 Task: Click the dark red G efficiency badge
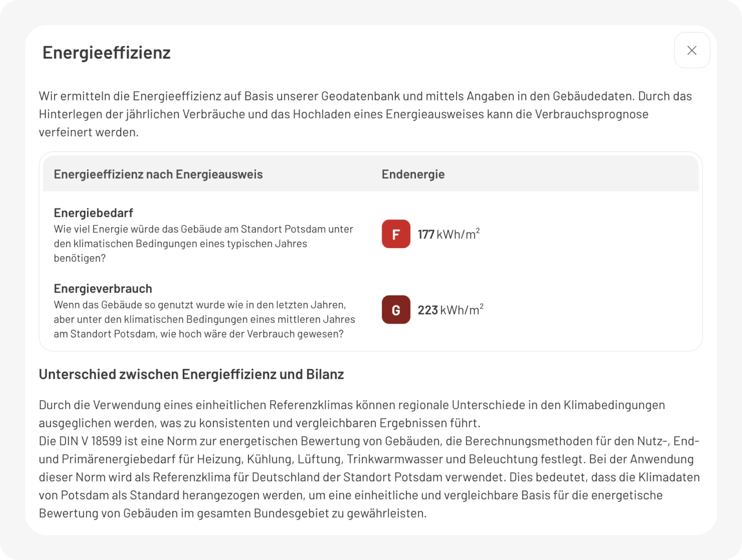pyautogui.click(x=396, y=310)
